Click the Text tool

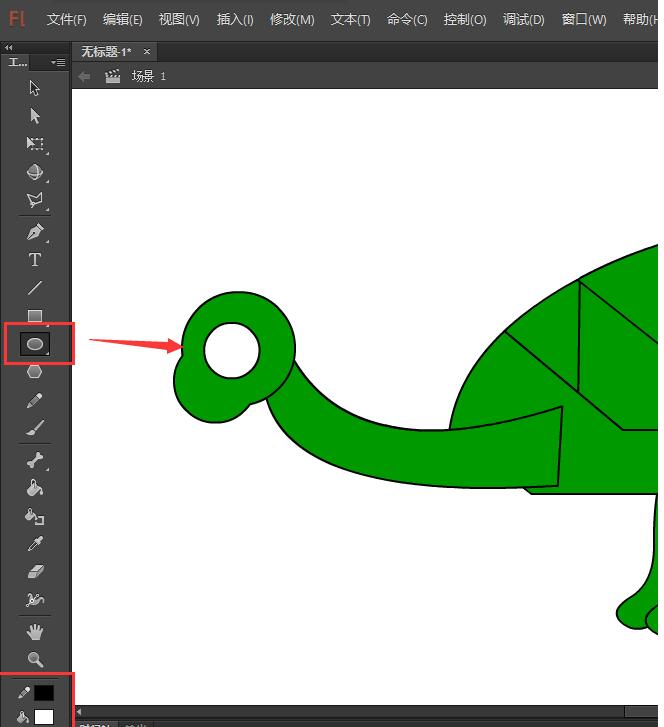tap(35, 260)
